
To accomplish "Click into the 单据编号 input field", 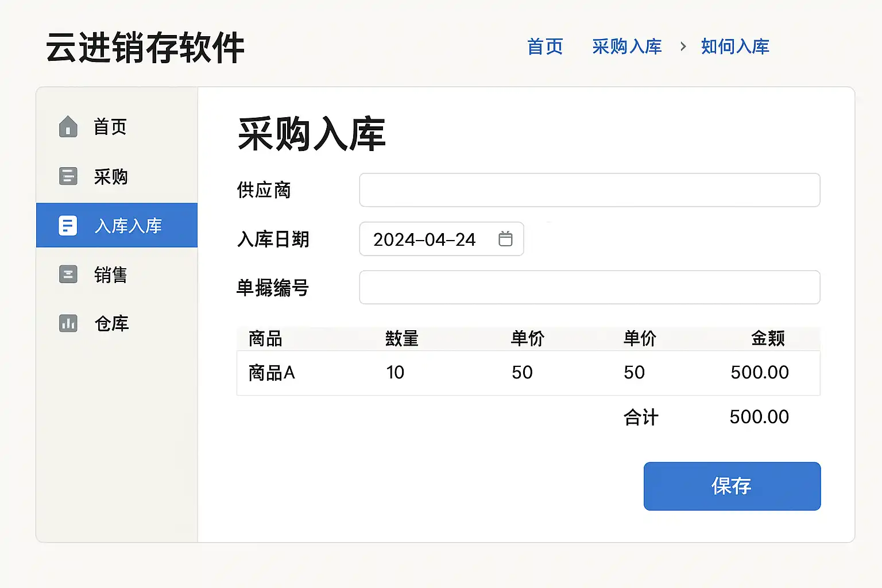I will click(589, 287).
